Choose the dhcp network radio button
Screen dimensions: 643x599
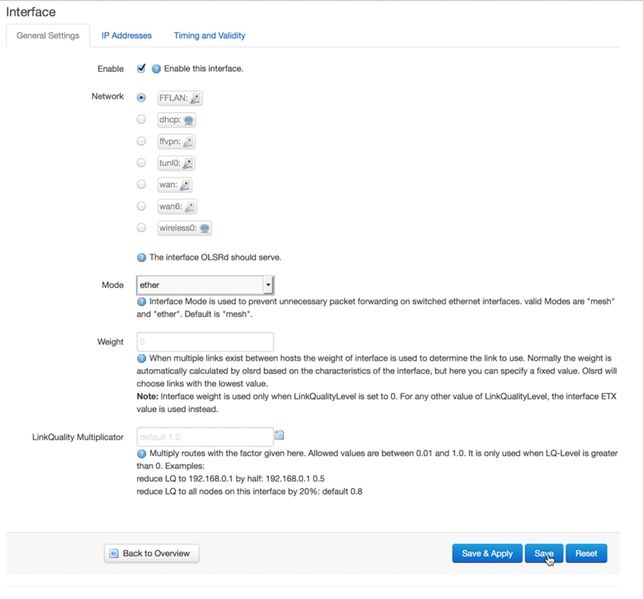point(141,119)
